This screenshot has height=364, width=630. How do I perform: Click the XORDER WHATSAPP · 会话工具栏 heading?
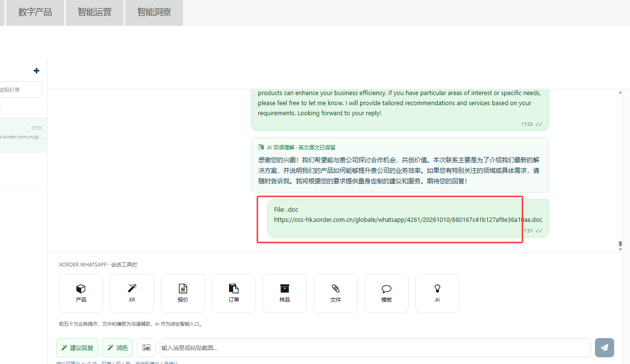point(98,265)
